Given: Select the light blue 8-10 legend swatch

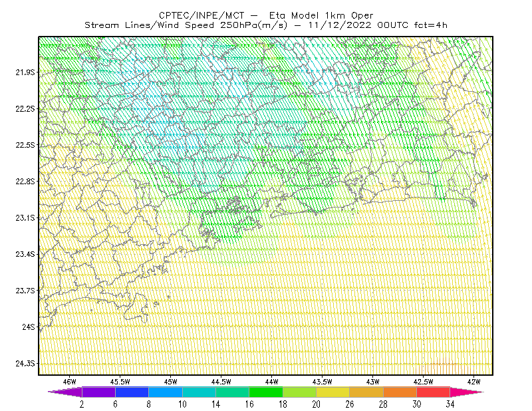Looking at the screenshot, I should [x=166, y=392].
